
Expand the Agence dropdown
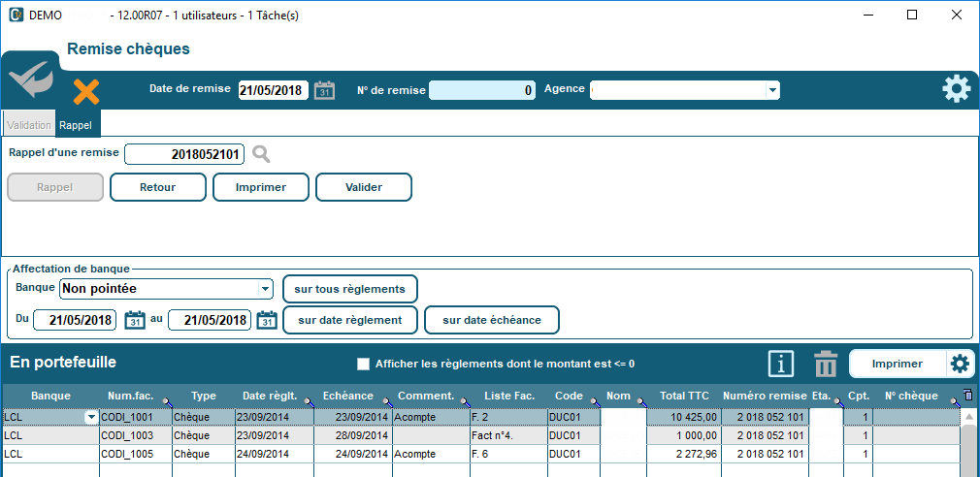coord(772,90)
